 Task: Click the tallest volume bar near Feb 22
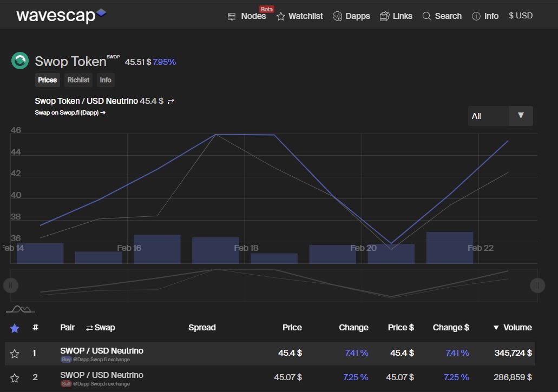coord(450,248)
